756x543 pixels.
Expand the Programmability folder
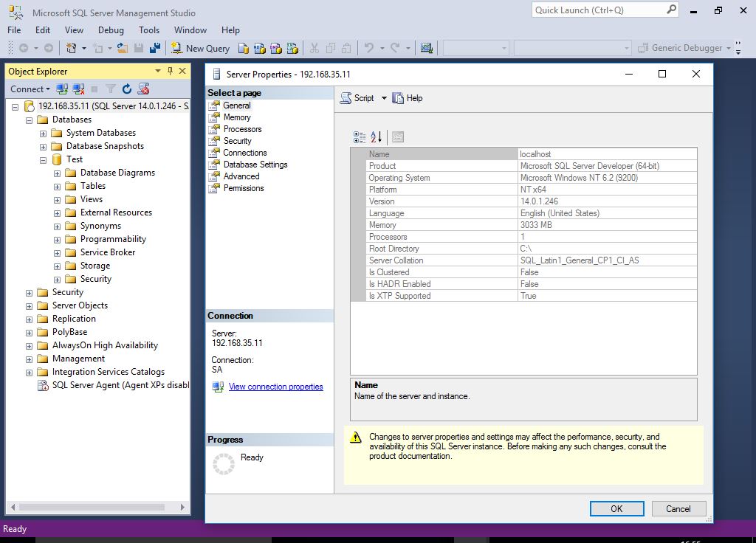tap(57, 240)
